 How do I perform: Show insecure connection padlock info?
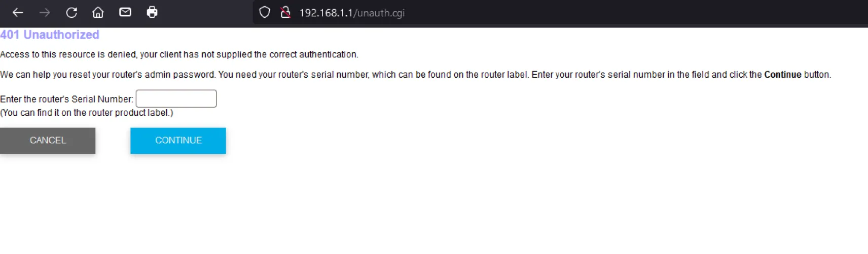(x=285, y=13)
